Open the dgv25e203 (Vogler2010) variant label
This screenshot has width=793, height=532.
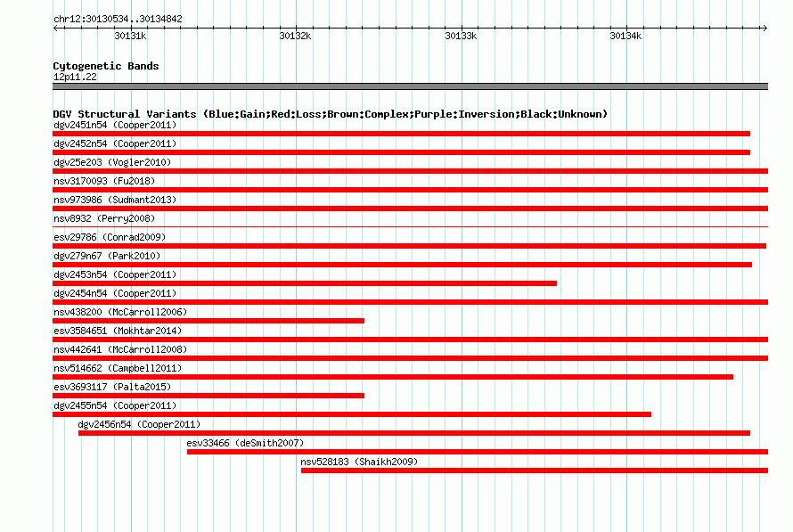(x=112, y=162)
